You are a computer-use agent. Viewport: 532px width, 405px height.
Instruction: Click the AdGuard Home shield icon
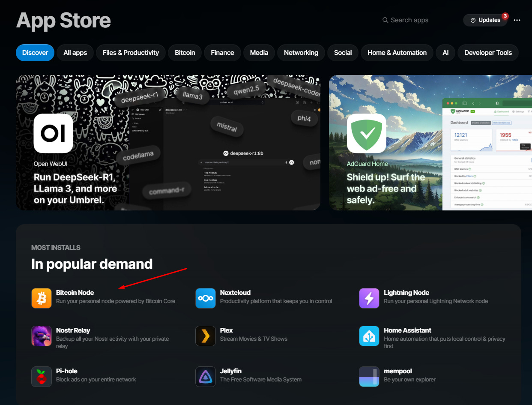click(x=366, y=133)
